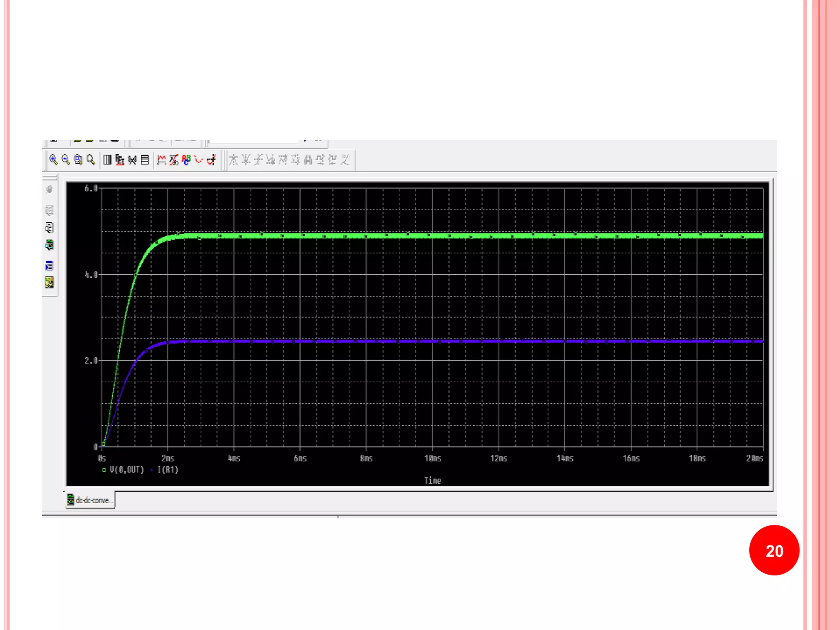840x630 pixels.
Task: Click the yellow-green icon in left sidebar
Action: pyautogui.click(x=49, y=282)
